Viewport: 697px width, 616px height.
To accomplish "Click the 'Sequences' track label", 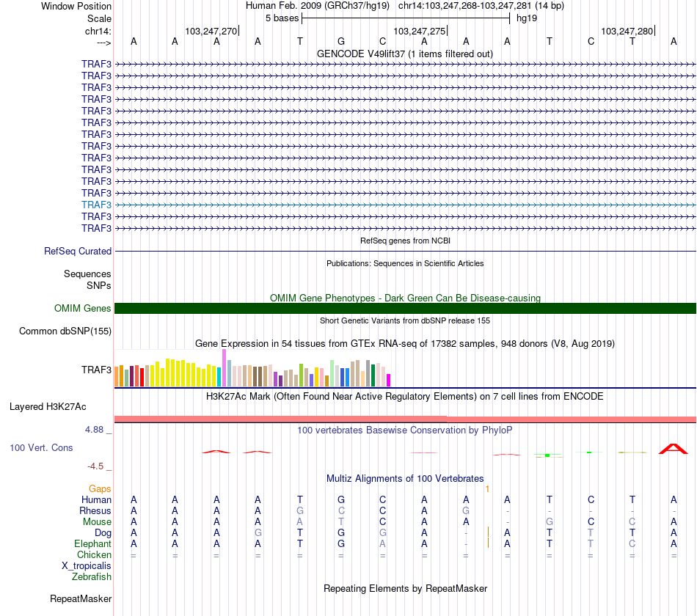I will pyautogui.click(x=87, y=274).
